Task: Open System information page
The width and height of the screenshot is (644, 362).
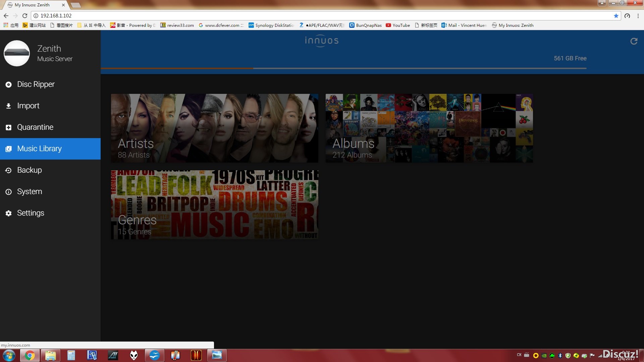Action: [x=50, y=192]
